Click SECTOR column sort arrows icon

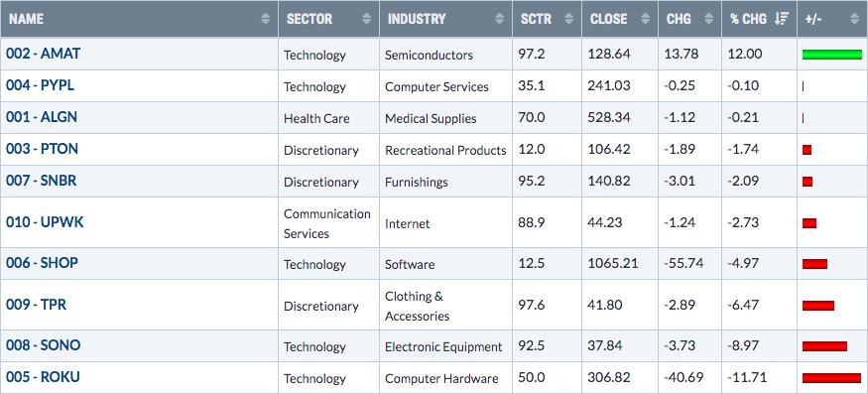point(366,19)
